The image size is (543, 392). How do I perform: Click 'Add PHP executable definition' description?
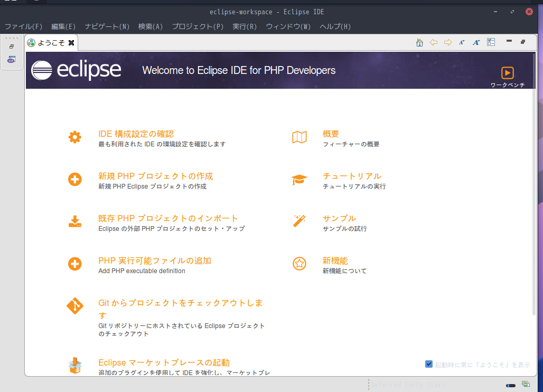click(142, 271)
